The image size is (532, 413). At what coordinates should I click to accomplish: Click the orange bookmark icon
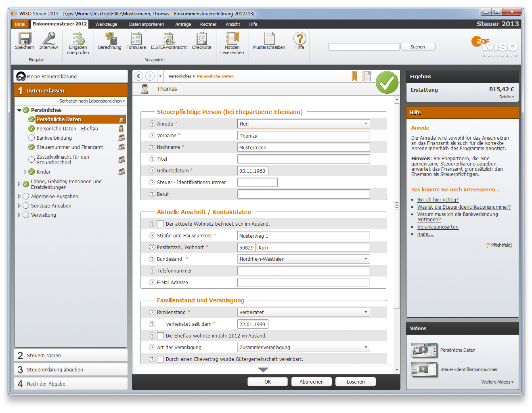point(354,76)
